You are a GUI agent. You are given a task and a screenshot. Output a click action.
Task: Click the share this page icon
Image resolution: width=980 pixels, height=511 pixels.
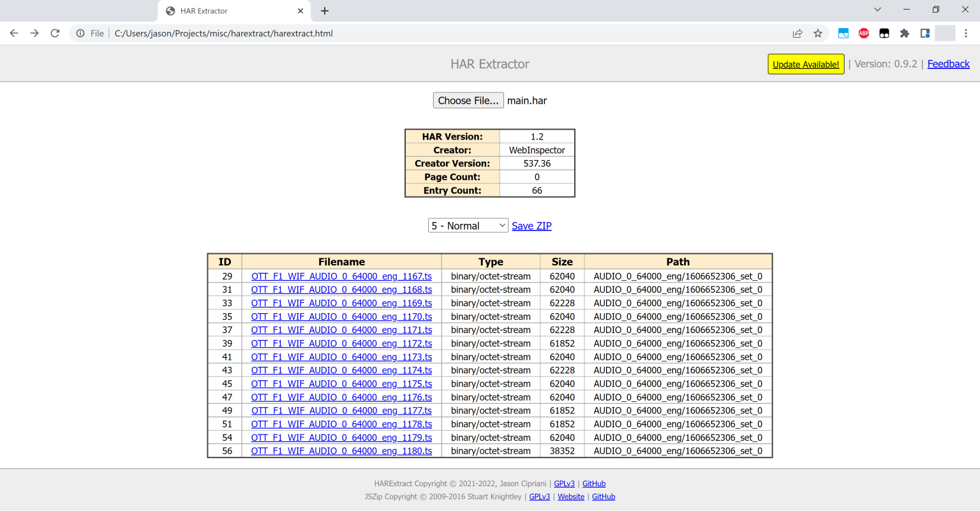click(x=798, y=33)
